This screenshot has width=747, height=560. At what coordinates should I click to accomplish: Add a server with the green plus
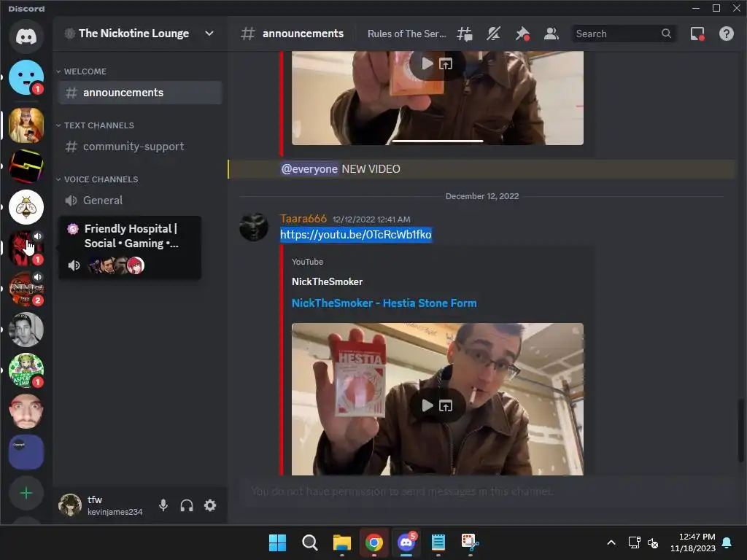click(26, 494)
